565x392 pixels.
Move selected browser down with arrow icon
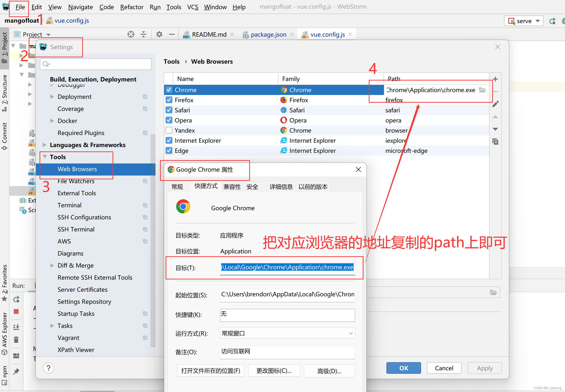(x=495, y=129)
